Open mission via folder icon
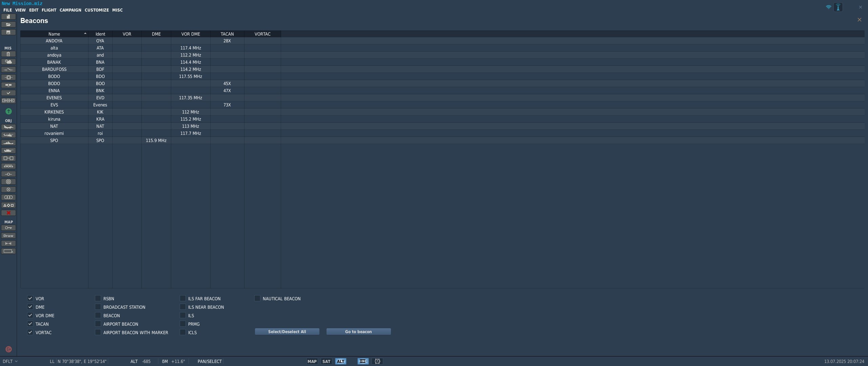The image size is (868, 366). [x=8, y=24]
